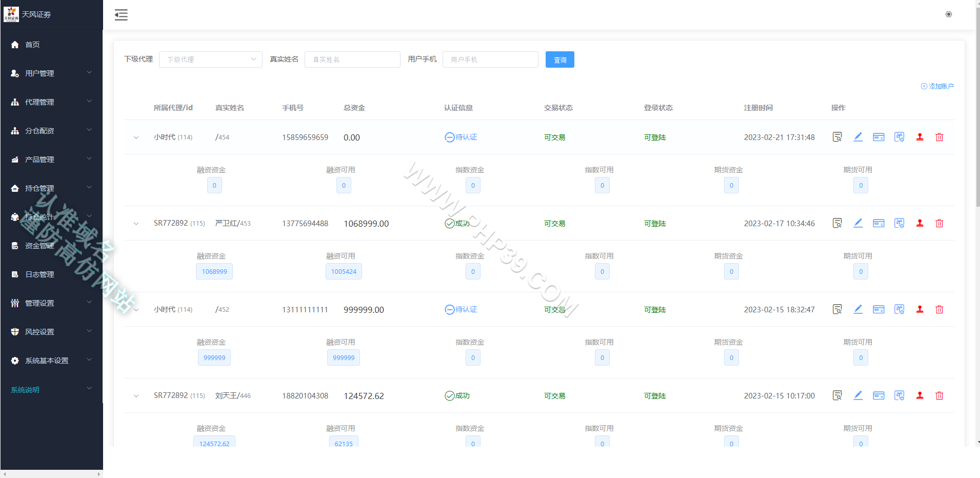The height and width of the screenshot is (478, 980).
Task: Click 添加账户 link
Action: pos(937,86)
